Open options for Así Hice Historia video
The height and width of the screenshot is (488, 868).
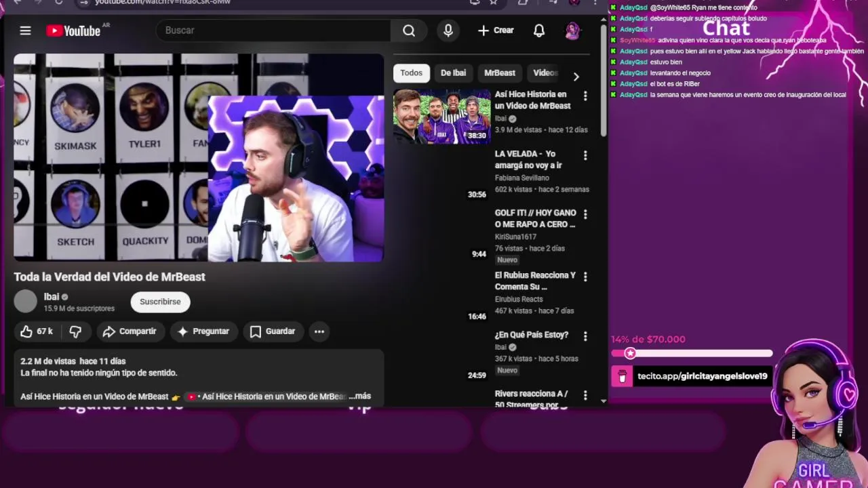coord(585,96)
